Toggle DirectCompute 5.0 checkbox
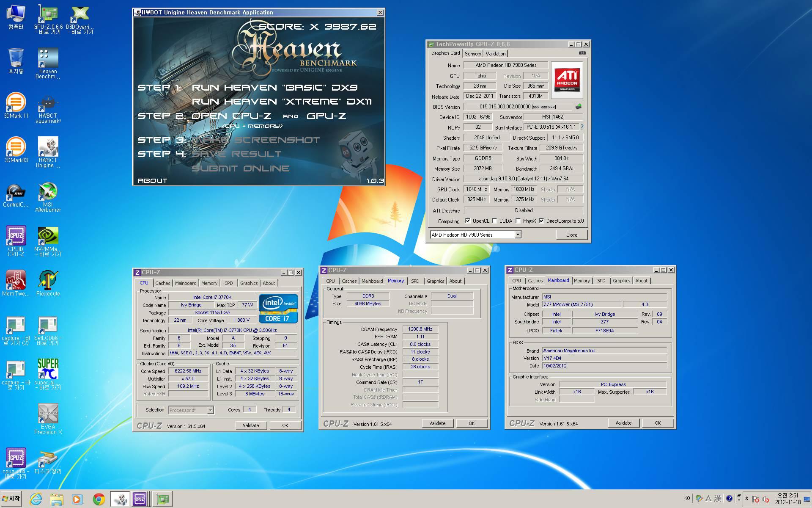Image resolution: width=812 pixels, height=508 pixels. 541,221
